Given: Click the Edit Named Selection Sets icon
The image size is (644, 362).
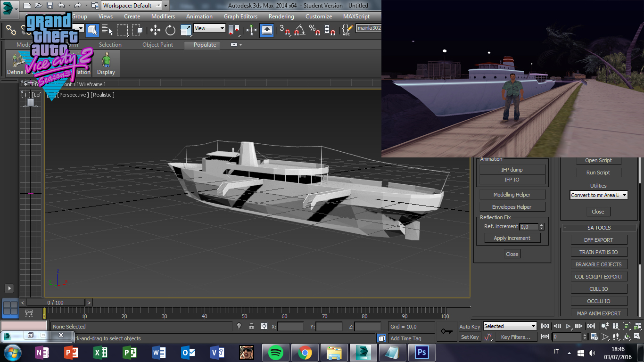Looking at the screenshot, I should tap(347, 30).
